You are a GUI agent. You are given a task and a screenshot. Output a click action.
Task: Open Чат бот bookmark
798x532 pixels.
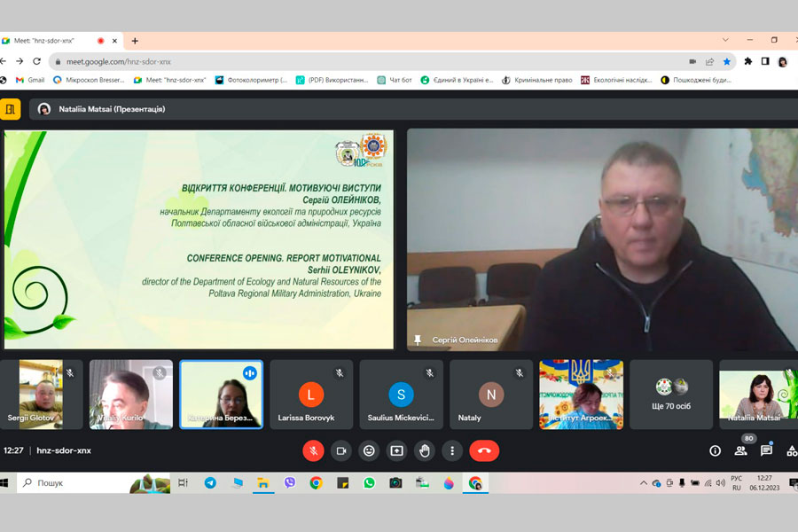pos(395,80)
